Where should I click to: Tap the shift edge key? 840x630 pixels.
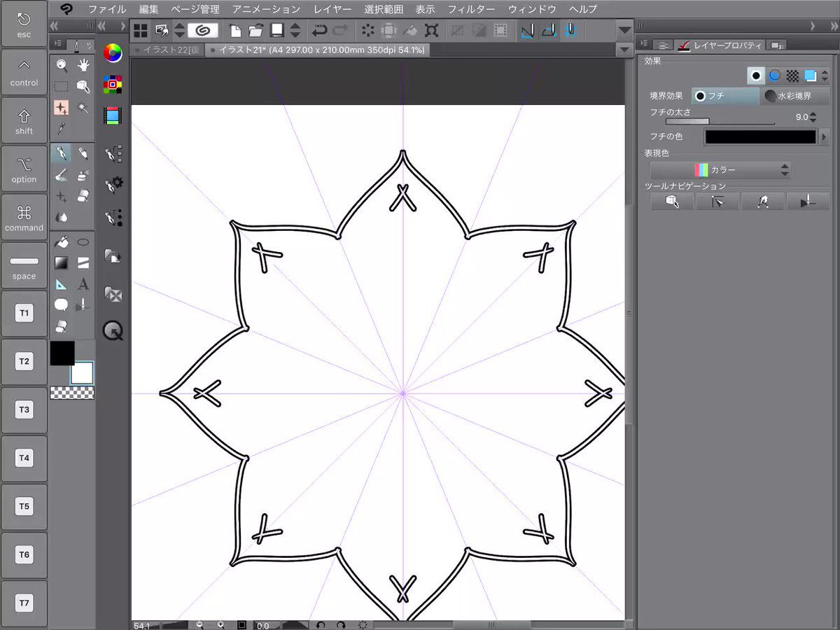click(x=24, y=120)
